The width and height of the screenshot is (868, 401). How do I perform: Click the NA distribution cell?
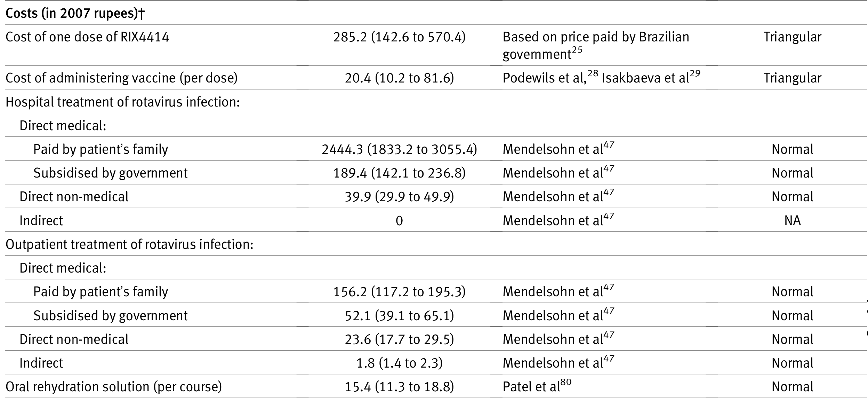coord(793,221)
